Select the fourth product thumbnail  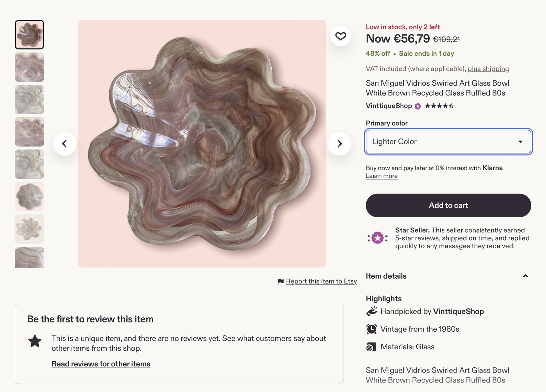coord(29,132)
